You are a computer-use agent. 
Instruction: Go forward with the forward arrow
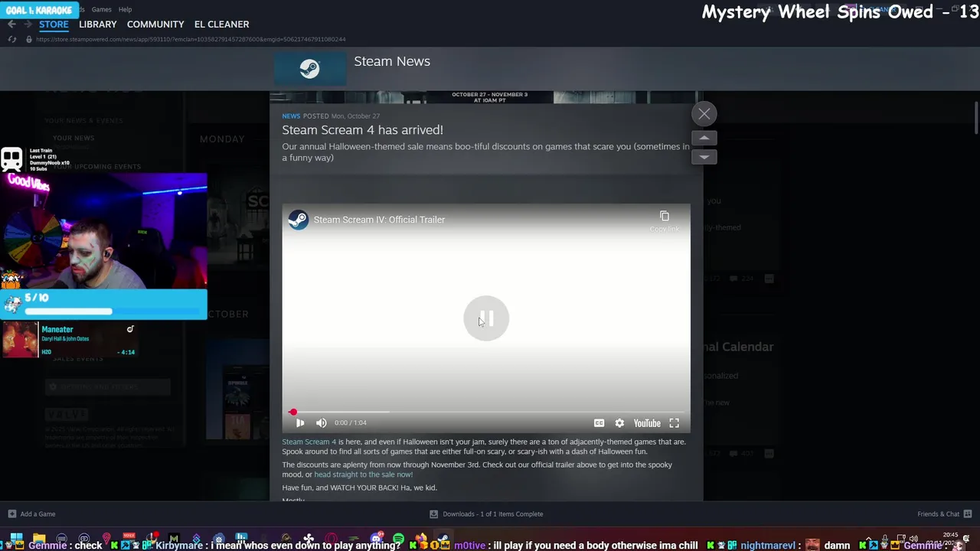(28, 24)
